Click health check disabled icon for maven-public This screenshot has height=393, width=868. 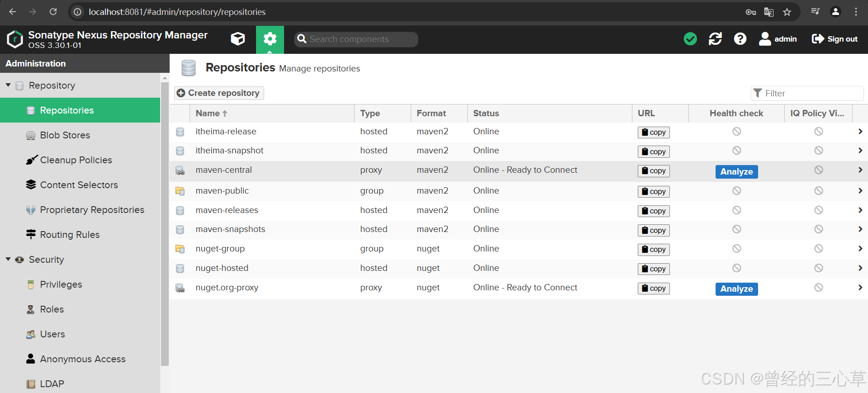[x=737, y=191]
